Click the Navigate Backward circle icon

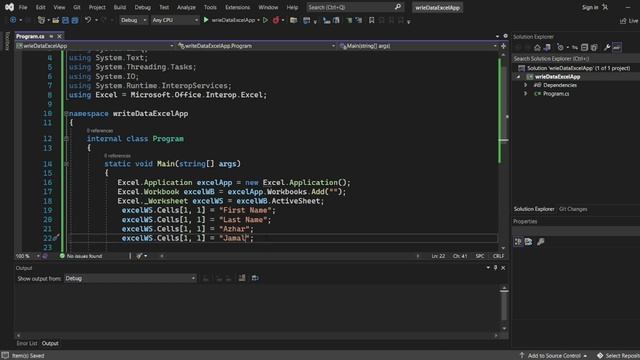(13, 20)
